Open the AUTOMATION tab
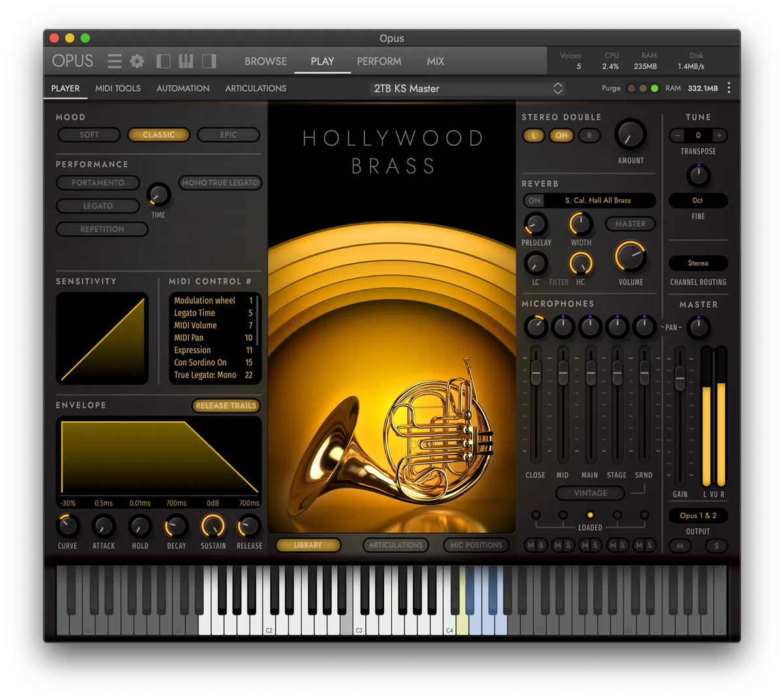 click(182, 88)
